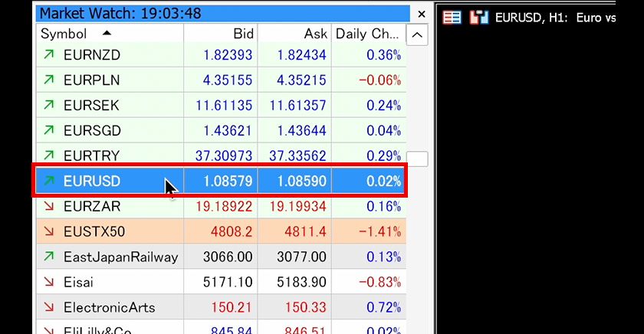644x334 pixels.
Task: Select the EUSTX50 symbol row
Action: tap(221, 231)
